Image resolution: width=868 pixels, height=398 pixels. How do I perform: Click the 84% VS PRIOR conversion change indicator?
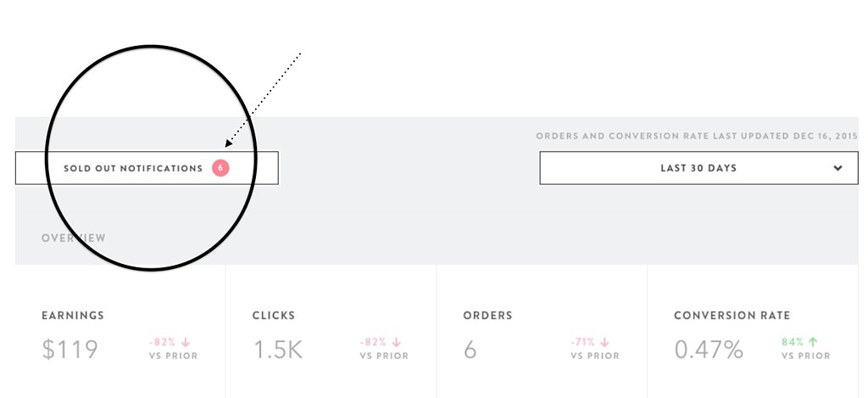pos(805,349)
